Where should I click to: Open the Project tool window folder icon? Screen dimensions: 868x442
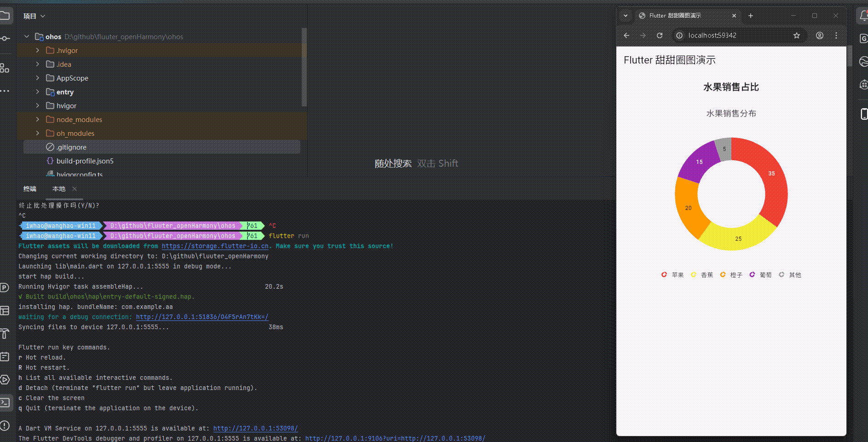click(x=5, y=16)
